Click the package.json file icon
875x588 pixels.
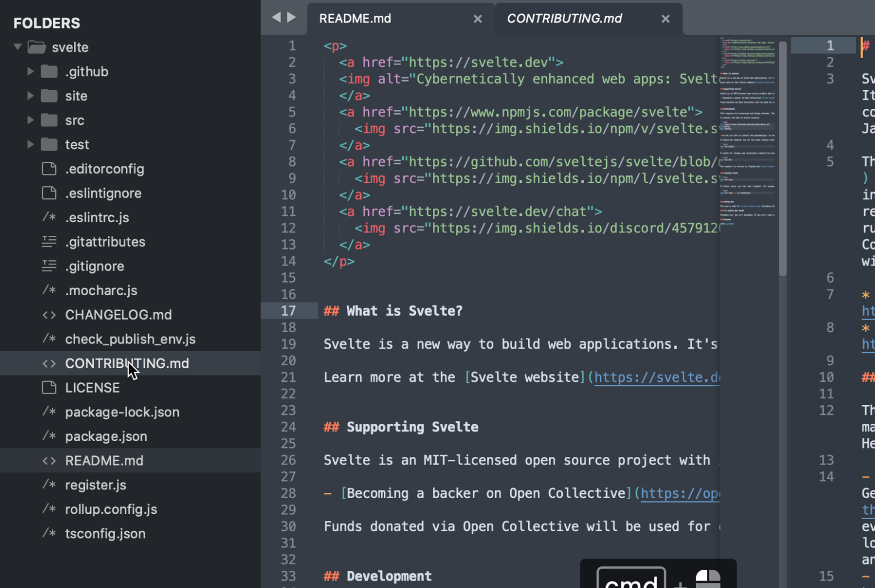pos(50,436)
